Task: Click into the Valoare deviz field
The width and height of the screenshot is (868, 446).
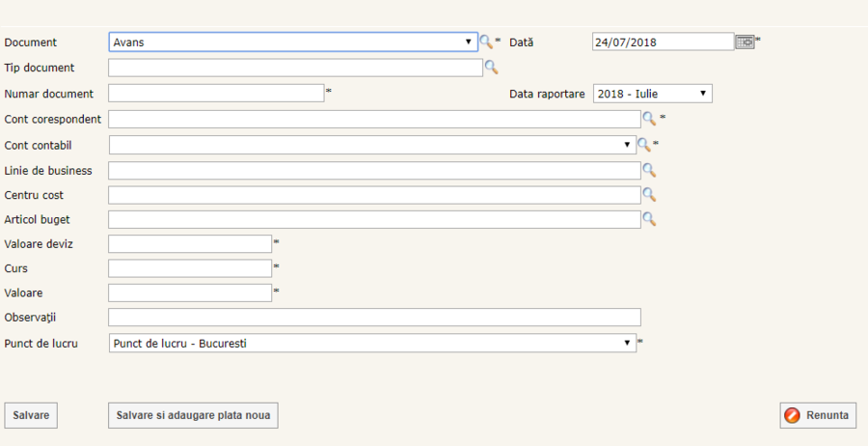Action: [x=190, y=244]
